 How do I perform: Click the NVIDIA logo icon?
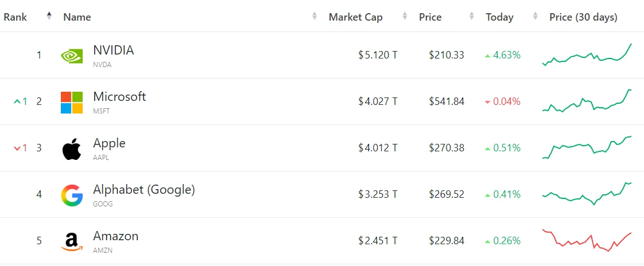click(x=72, y=56)
